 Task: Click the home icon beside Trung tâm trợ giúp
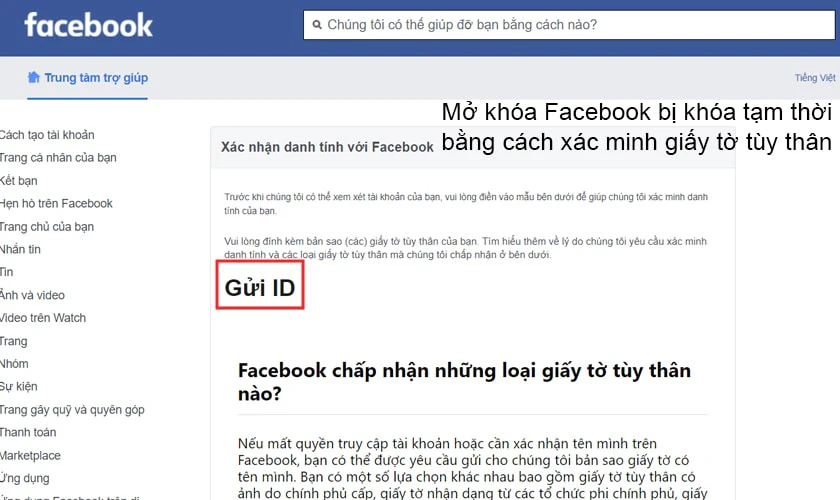[33, 77]
